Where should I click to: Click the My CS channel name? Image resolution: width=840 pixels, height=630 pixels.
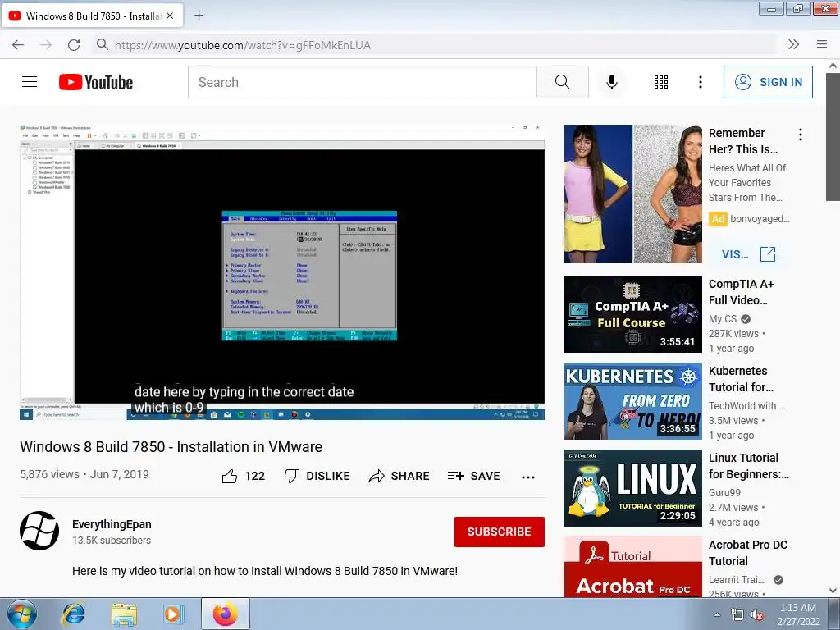click(723, 319)
